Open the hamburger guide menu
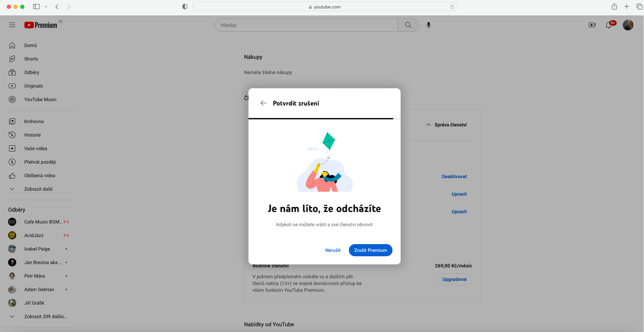 (x=12, y=25)
